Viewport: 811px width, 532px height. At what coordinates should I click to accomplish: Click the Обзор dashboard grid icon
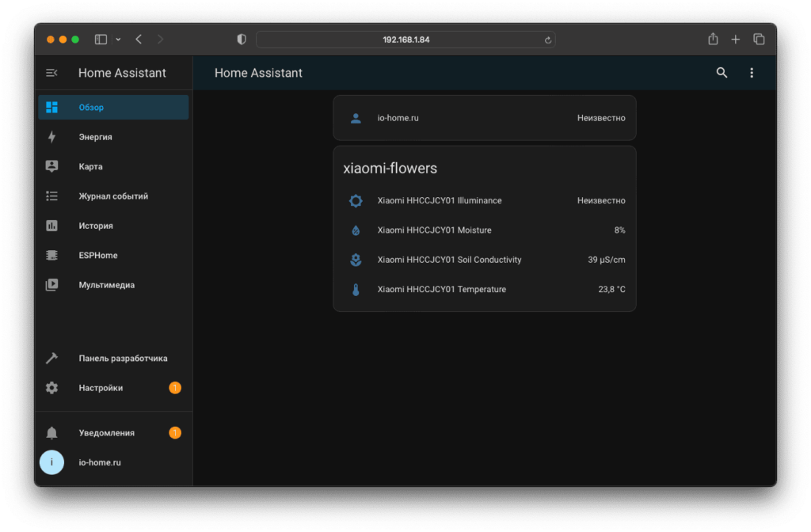click(51, 107)
